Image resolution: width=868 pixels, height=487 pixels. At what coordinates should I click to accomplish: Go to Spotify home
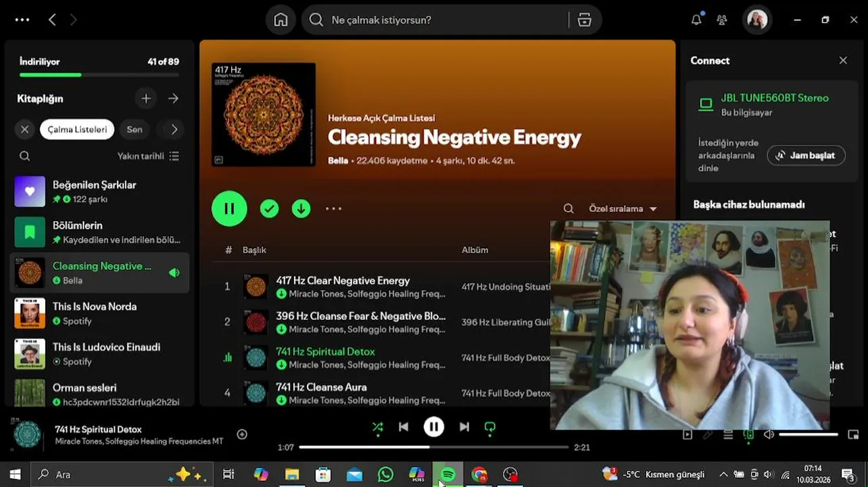(x=281, y=20)
